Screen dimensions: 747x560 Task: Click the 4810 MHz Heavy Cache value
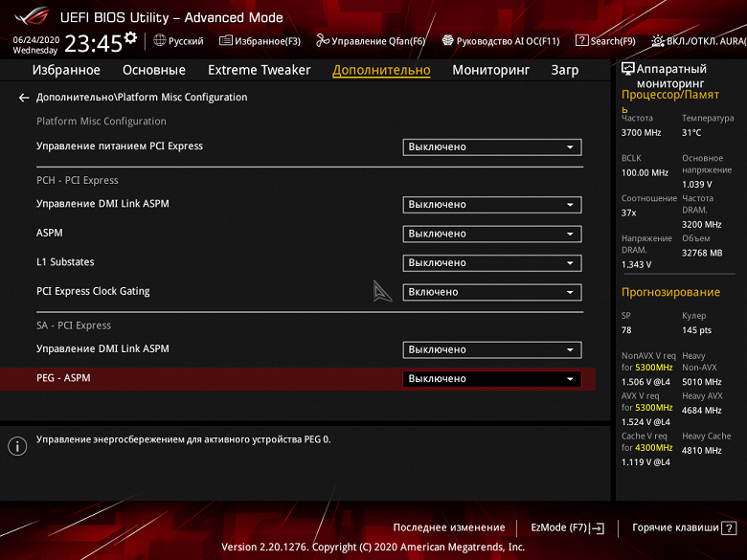click(701, 451)
